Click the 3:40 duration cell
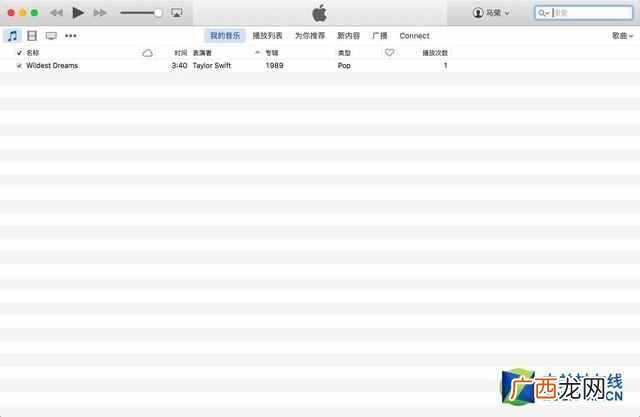This screenshot has height=417, width=640. tap(179, 65)
